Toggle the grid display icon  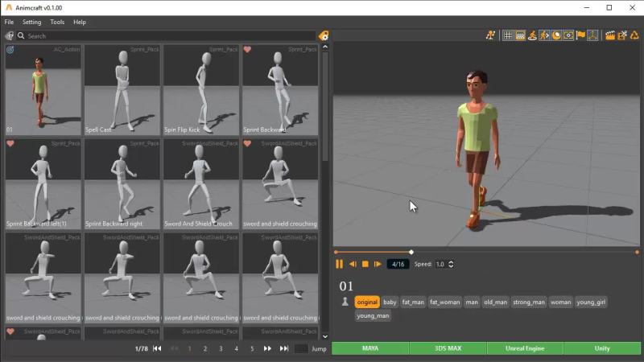point(508,35)
